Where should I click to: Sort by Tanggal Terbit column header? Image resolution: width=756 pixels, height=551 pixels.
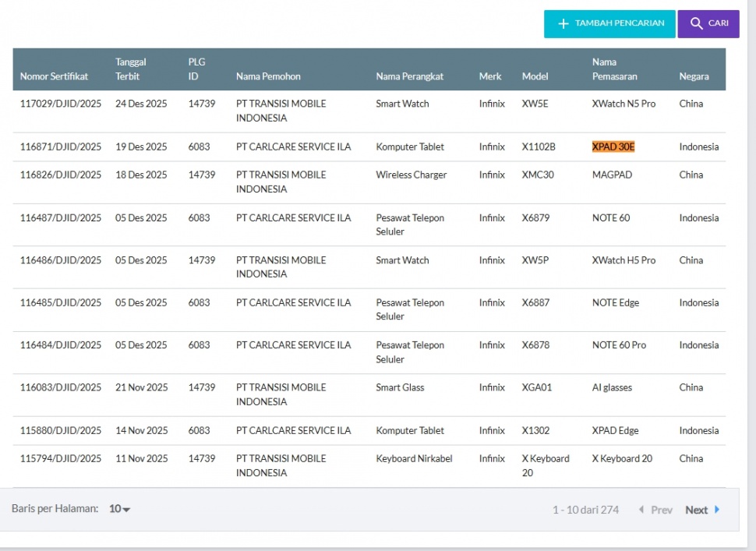131,69
